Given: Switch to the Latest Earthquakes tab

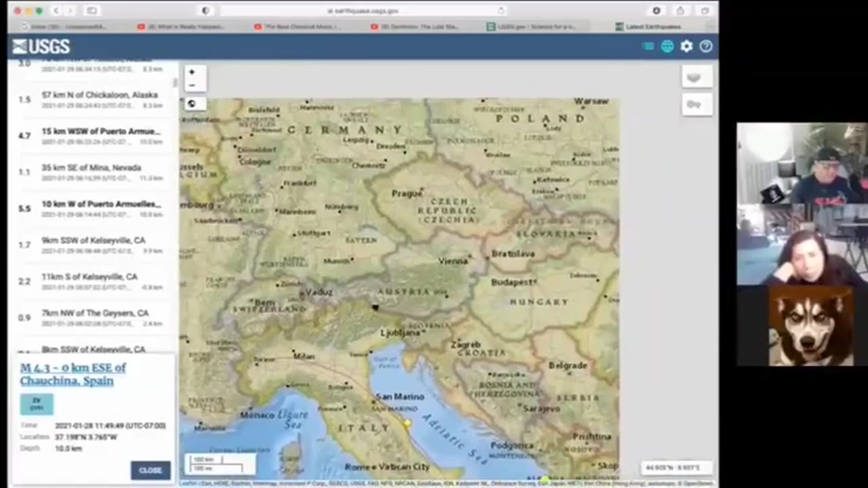Looking at the screenshot, I should [x=648, y=26].
